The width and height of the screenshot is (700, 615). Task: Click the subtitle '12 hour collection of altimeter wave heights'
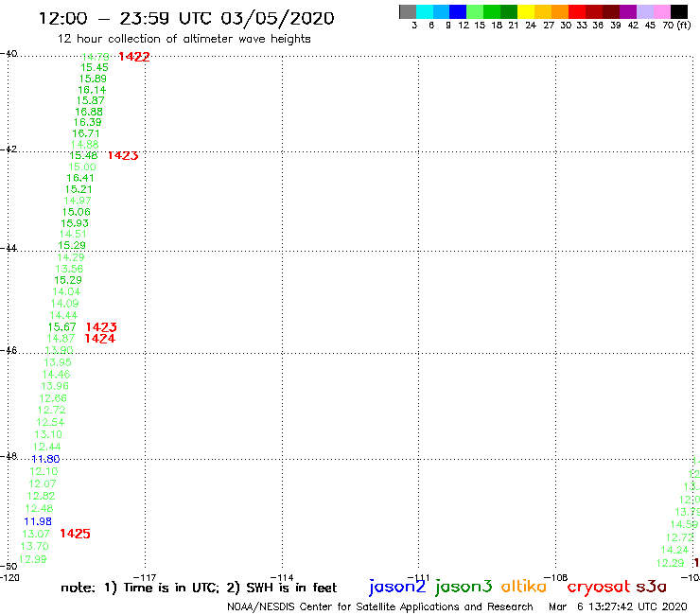coord(184,39)
